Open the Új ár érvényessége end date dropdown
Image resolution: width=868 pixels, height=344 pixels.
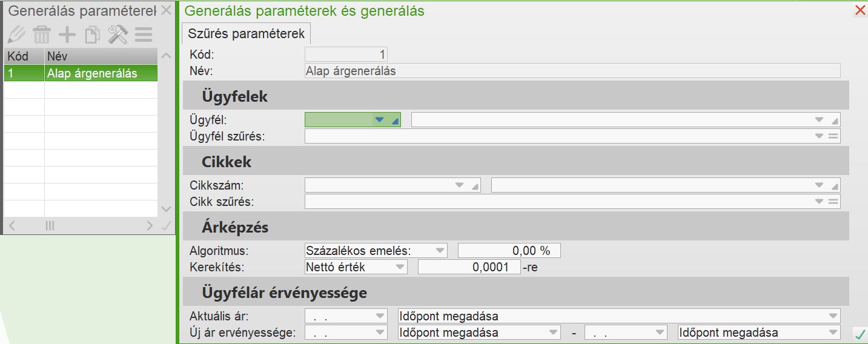coord(660,332)
